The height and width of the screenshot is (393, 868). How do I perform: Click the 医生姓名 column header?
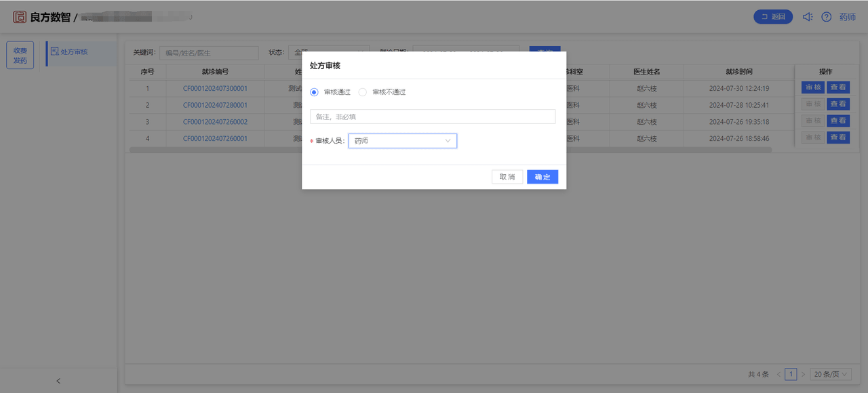[x=647, y=72]
